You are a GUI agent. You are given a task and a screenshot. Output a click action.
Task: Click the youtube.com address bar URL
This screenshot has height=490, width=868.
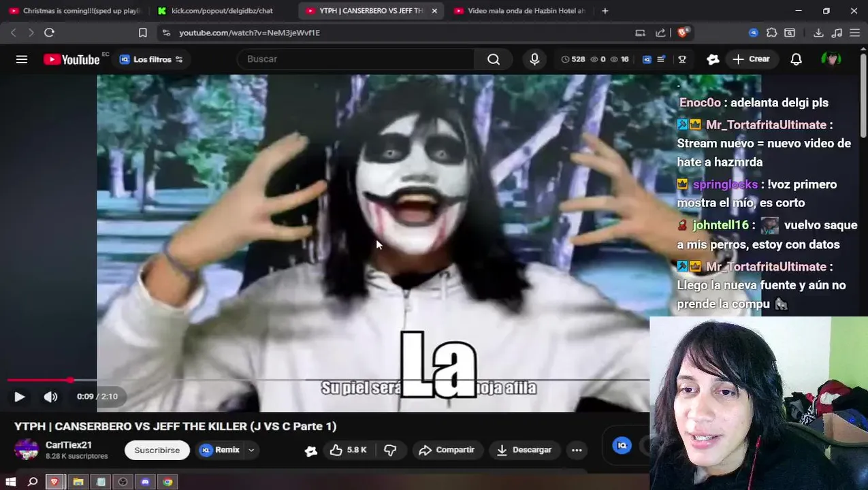pyautogui.click(x=249, y=33)
